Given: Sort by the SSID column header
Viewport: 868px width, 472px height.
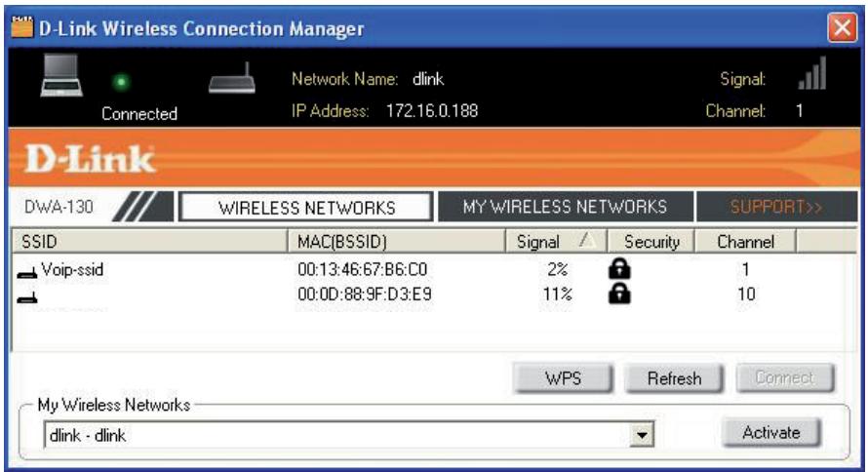Looking at the screenshot, I should tap(149, 241).
